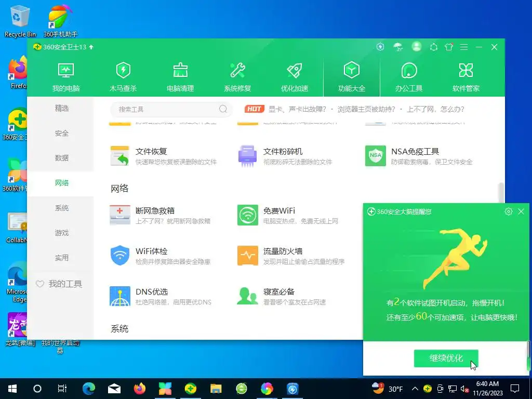Launch 文件粉碎机 shredder icon

248,156
